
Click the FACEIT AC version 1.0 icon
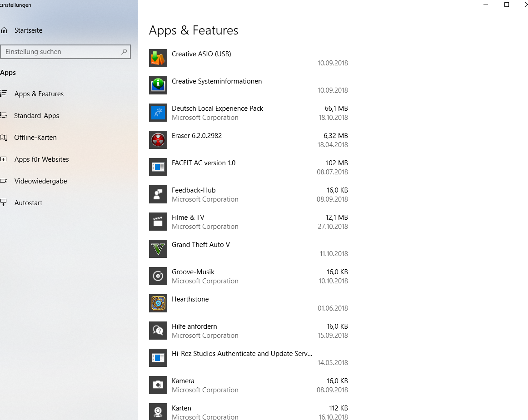pos(158,167)
